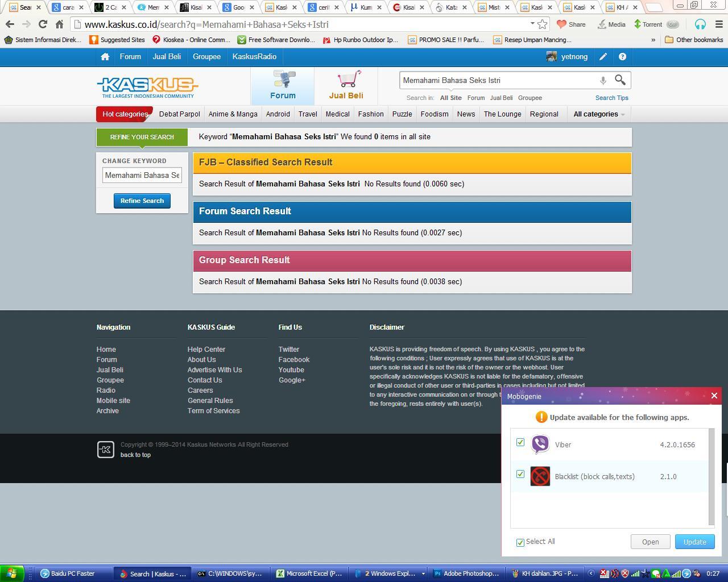The width and height of the screenshot is (728, 582).
Task: Click the microphone voice search icon
Action: 603,81
